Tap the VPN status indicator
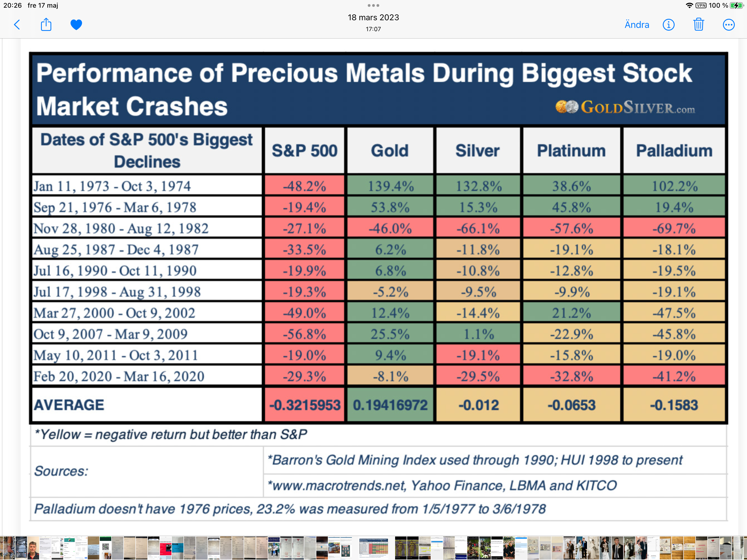Image resolution: width=747 pixels, height=560 pixels. pyautogui.click(x=701, y=5)
